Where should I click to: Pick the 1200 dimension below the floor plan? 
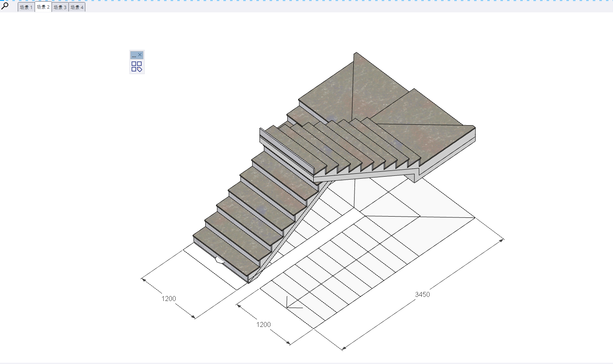[x=263, y=324]
